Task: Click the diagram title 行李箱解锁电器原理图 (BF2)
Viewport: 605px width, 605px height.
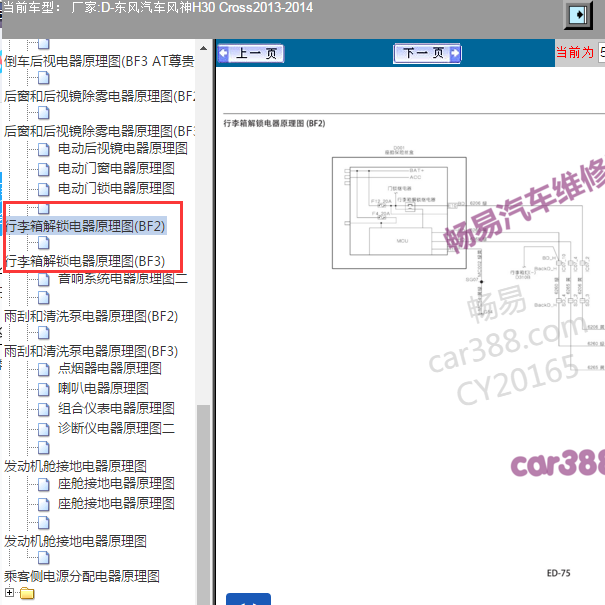Action: pyautogui.click(x=274, y=123)
